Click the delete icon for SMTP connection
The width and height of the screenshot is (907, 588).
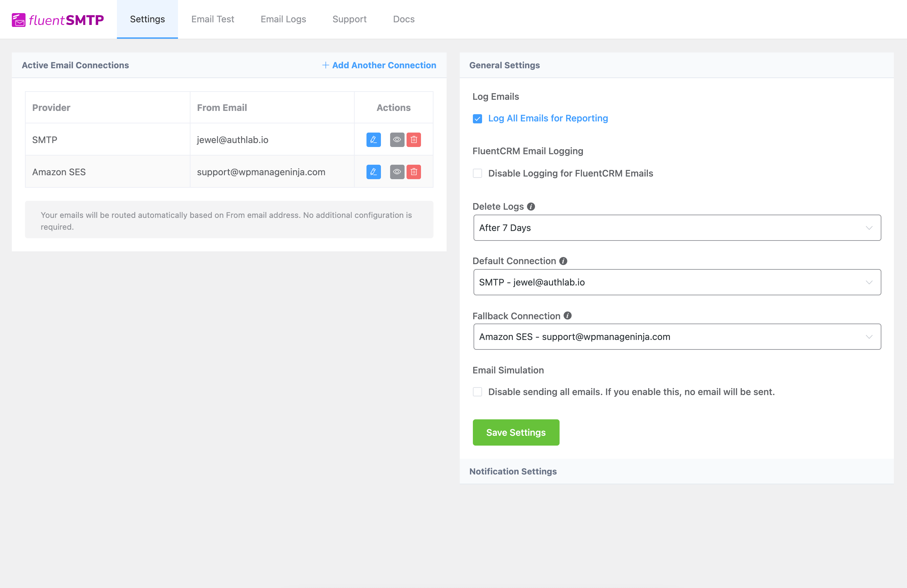pyautogui.click(x=414, y=139)
